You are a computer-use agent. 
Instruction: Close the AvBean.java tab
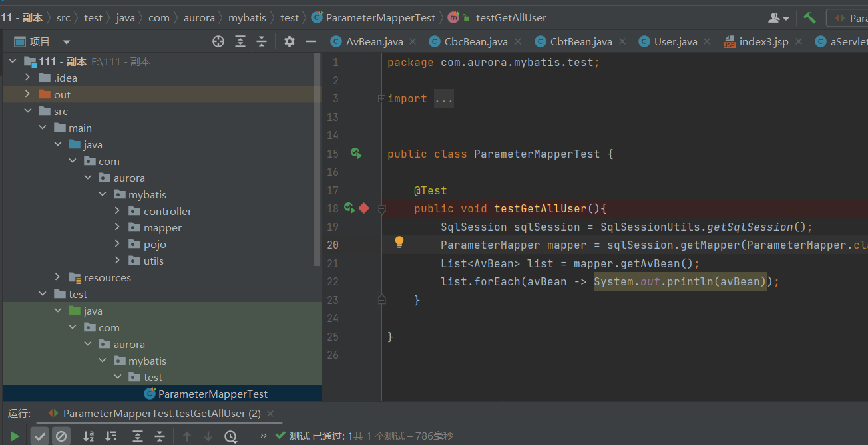coord(413,41)
